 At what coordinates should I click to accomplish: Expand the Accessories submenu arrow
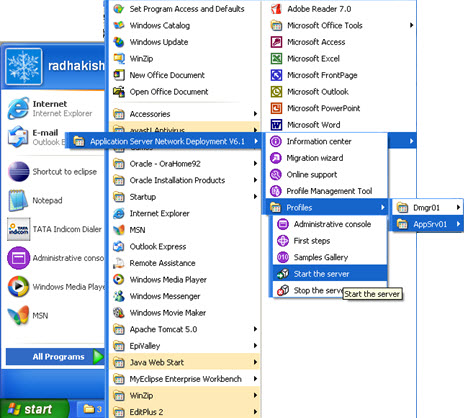pos(255,114)
